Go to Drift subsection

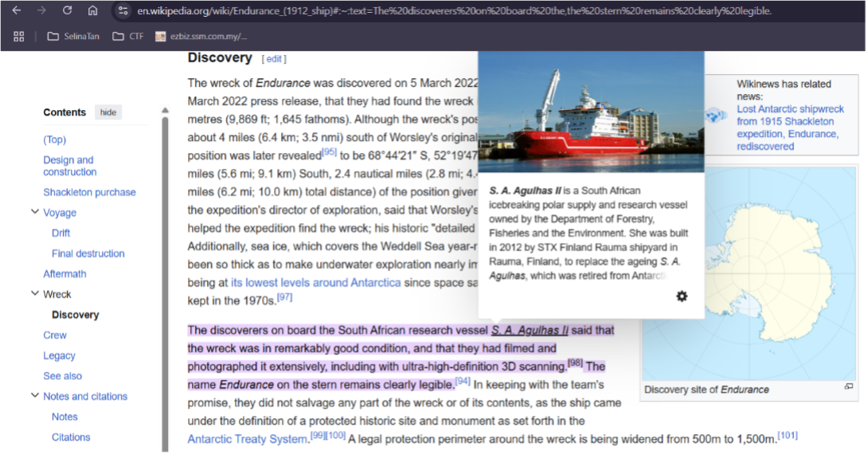click(x=61, y=233)
